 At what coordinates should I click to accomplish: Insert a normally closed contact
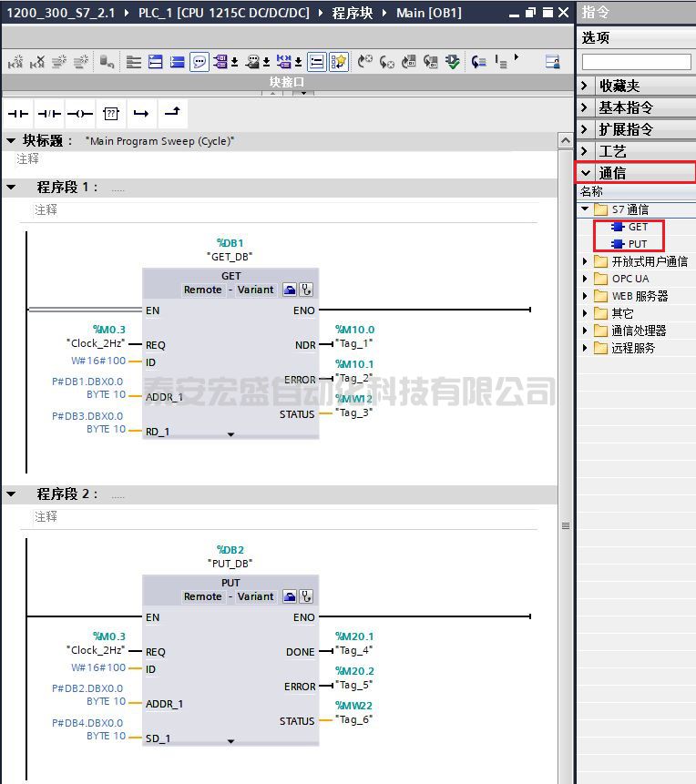point(49,114)
